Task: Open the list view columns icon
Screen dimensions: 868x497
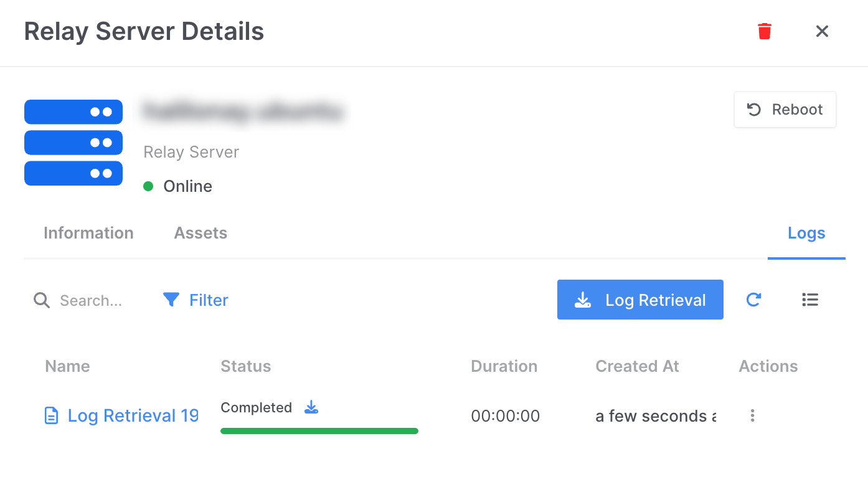Action: tap(809, 300)
